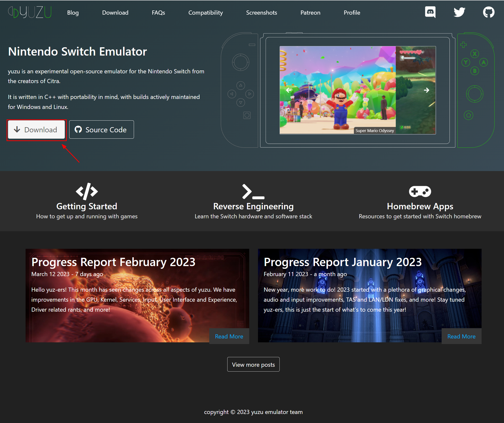Click 'How to get up and running with games'

pyautogui.click(x=87, y=216)
